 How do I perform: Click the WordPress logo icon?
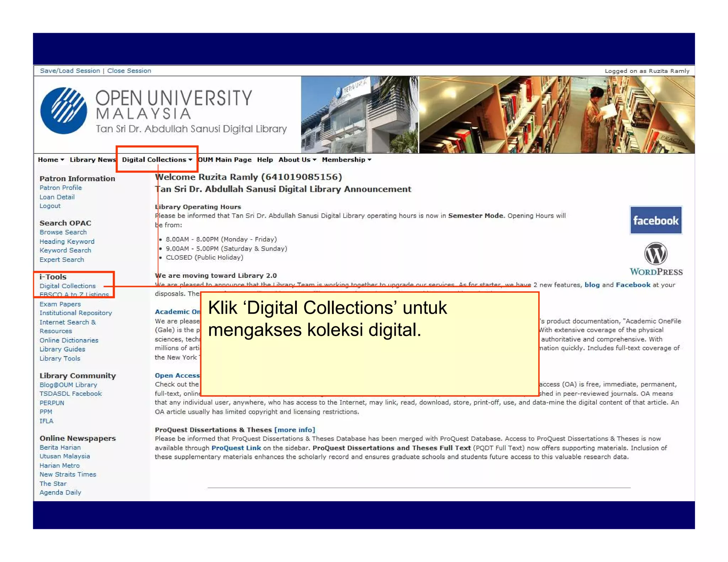tap(655, 254)
